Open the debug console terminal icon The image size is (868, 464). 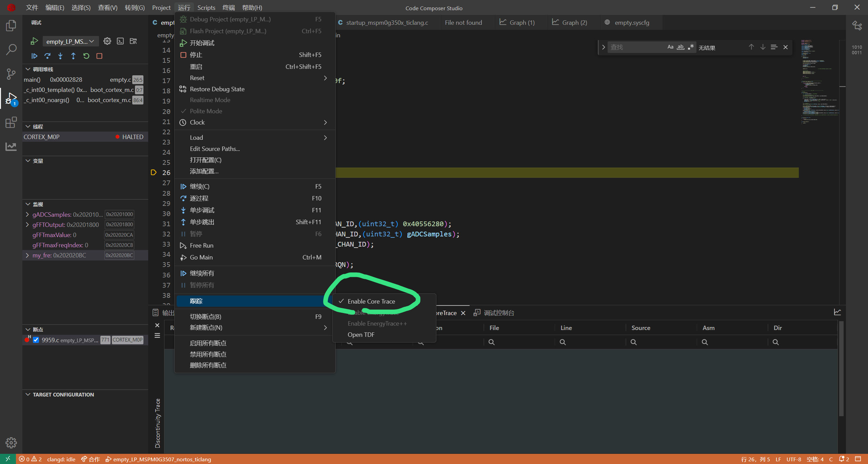(x=120, y=41)
